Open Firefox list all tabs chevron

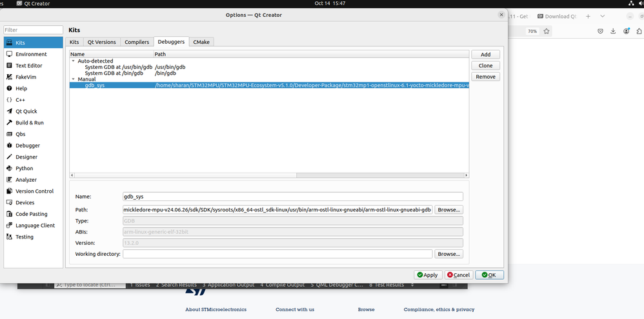point(603,16)
